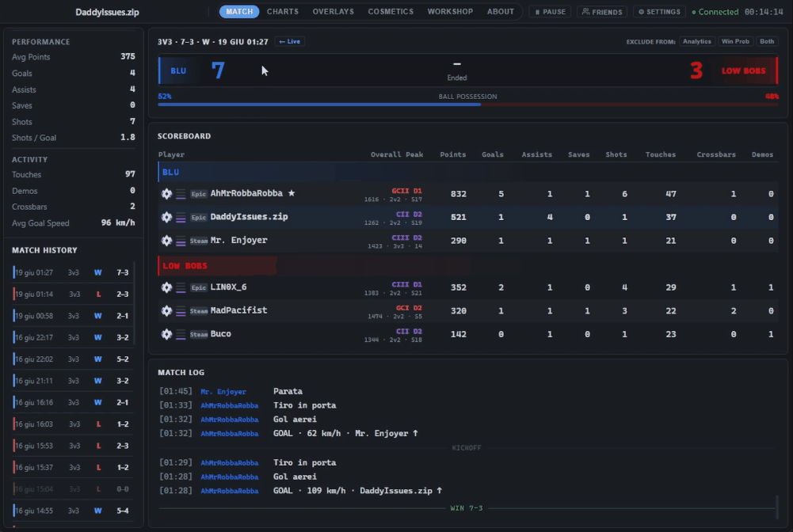Click the purple bars icon beside LIN0X_6
The image size is (793, 532).
(181, 288)
